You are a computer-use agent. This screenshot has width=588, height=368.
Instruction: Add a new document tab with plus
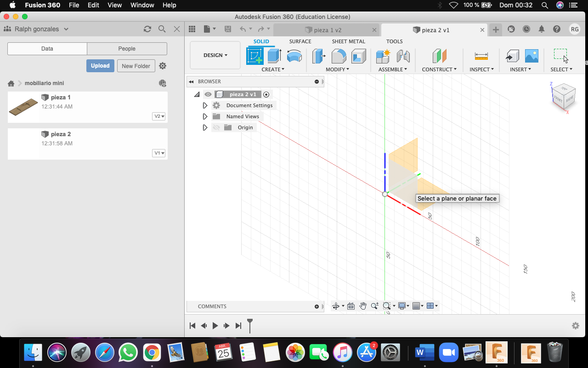(496, 30)
